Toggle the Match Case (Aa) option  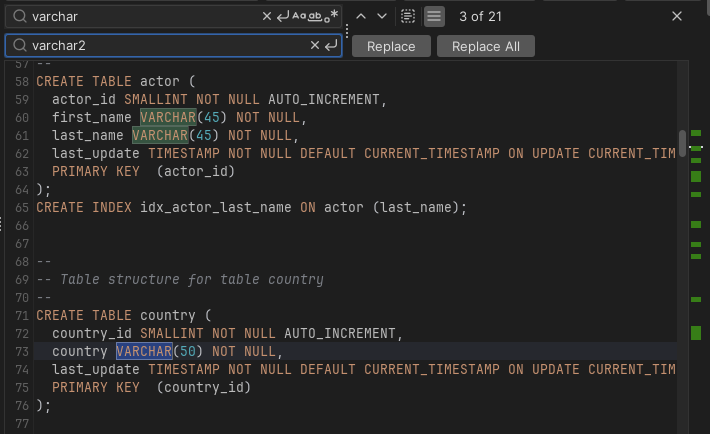(299, 16)
